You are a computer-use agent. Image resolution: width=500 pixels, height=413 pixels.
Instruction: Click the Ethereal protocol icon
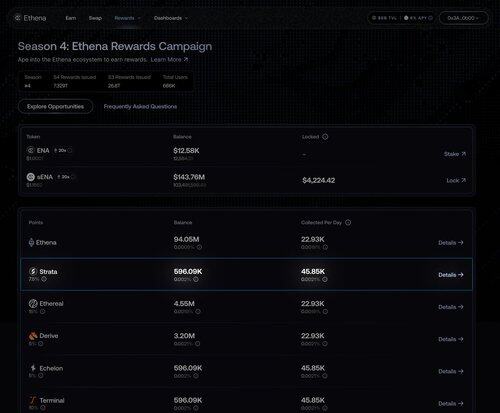point(33,303)
